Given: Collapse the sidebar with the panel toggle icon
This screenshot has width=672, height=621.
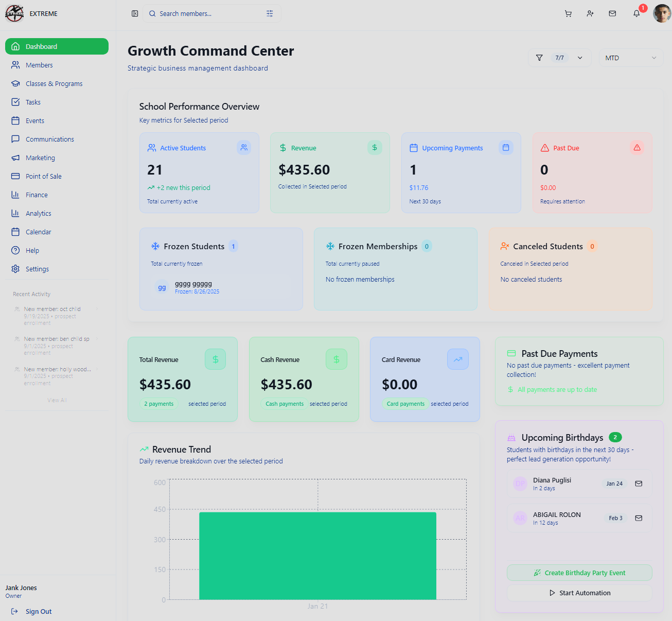Looking at the screenshot, I should tap(135, 13).
